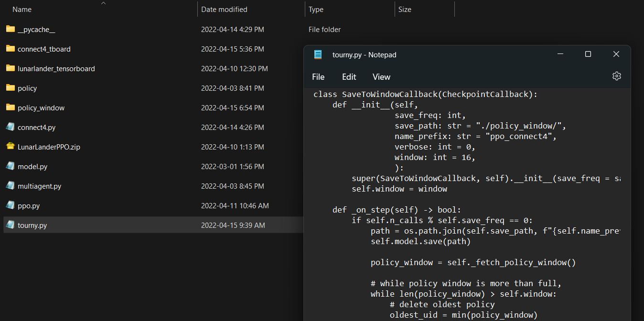The image size is (644, 321).
Task: Click the policy_window folder icon
Action: tap(11, 107)
